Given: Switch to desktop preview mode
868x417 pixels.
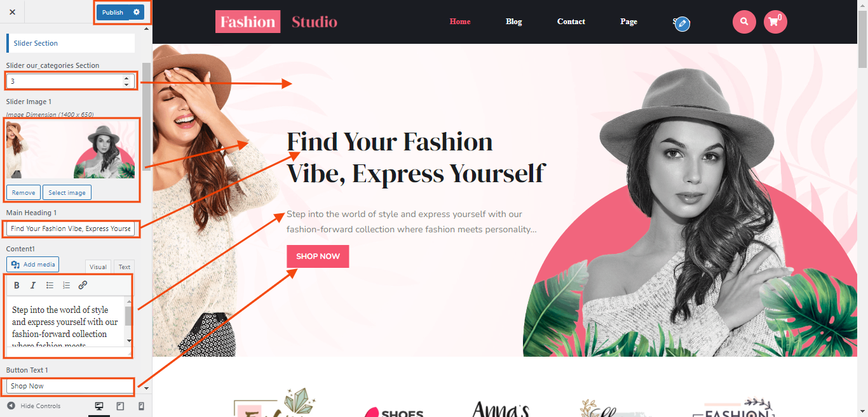Looking at the screenshot, I should pos(99,406).
